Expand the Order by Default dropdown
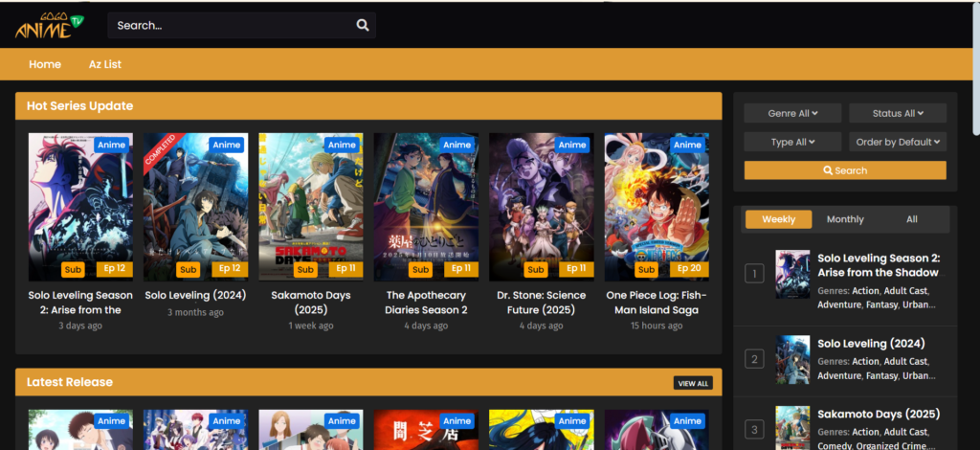 click(898, 142)
